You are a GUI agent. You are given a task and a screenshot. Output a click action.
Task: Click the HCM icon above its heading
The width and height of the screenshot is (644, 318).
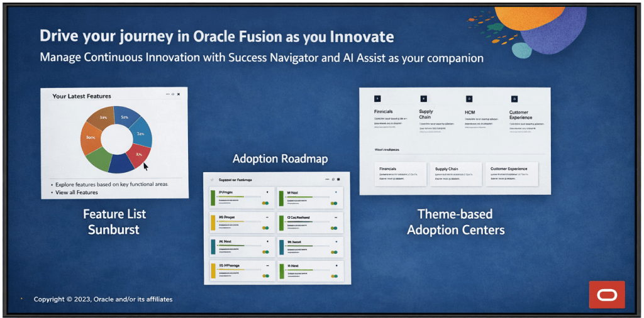469,99
